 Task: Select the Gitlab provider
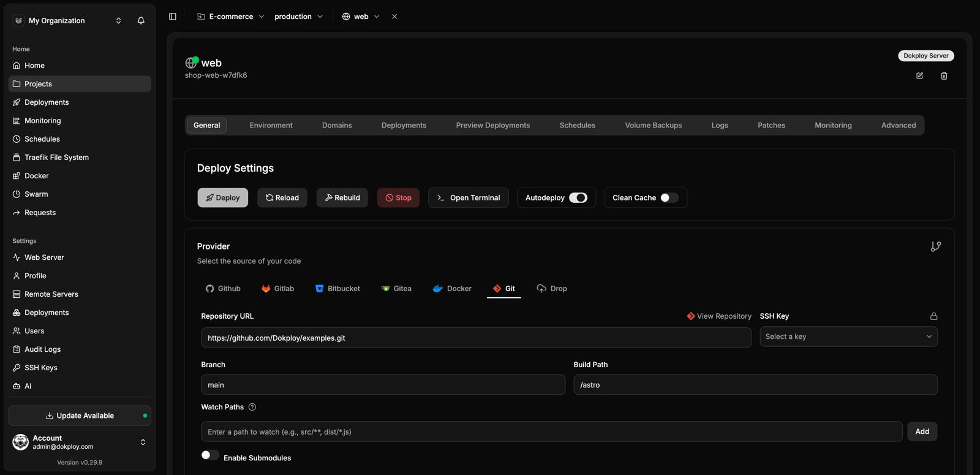click(x=277, y=289)
